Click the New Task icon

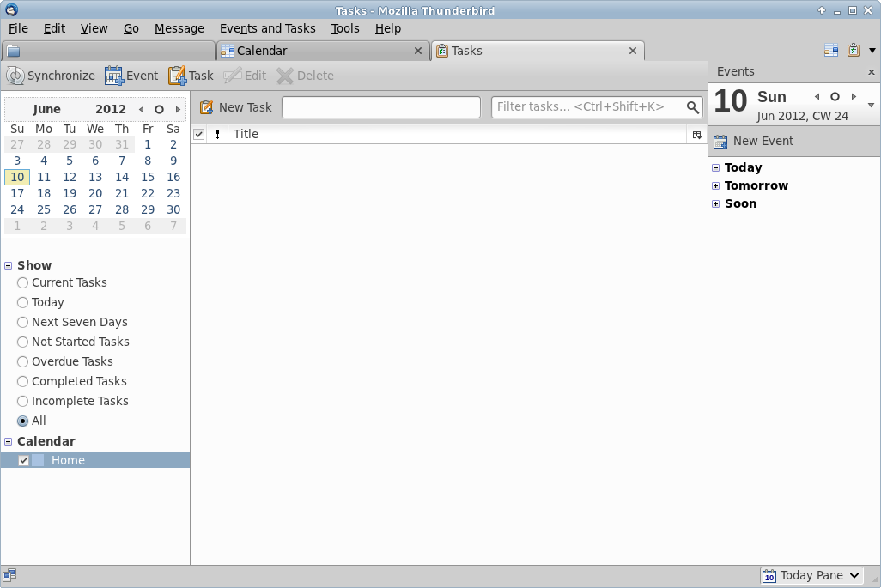pos(207,107)
